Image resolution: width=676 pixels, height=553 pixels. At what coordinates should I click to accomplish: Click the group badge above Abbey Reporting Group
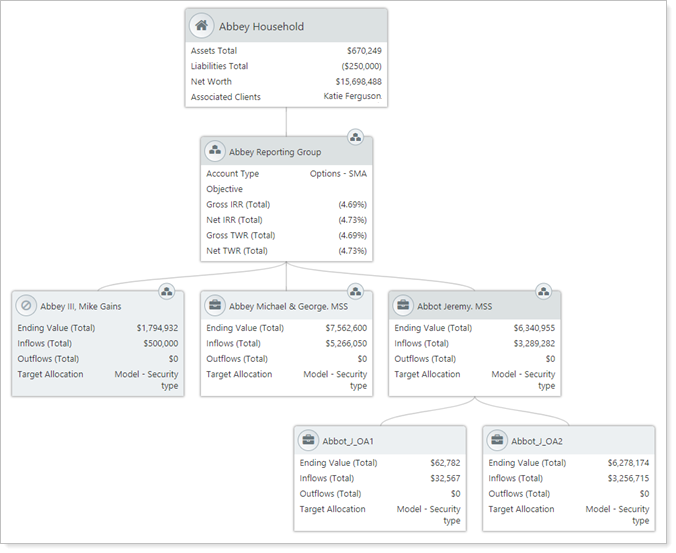(x=355, y=137)
